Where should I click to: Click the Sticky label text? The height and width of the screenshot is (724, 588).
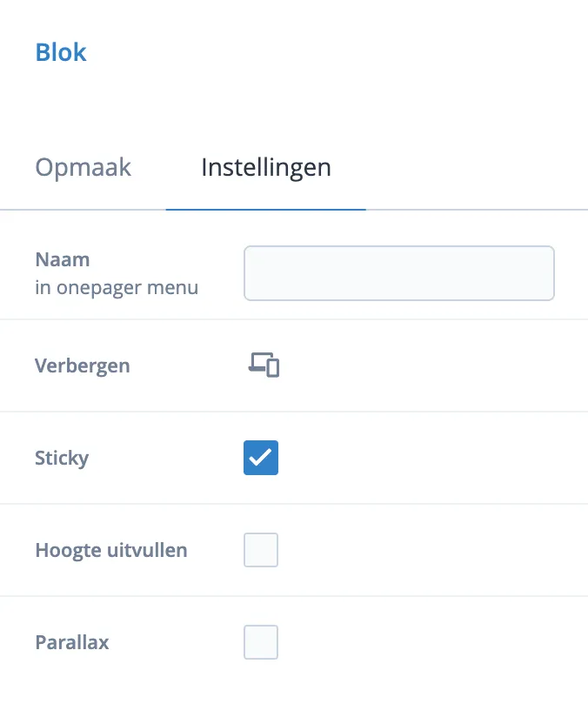click(x=62, y=458)
